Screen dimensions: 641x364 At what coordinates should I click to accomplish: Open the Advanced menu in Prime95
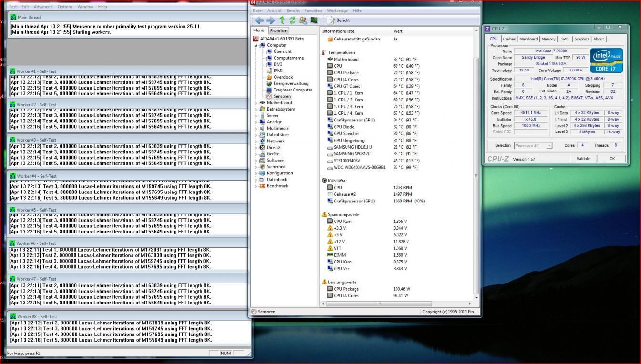coord(43,7)
